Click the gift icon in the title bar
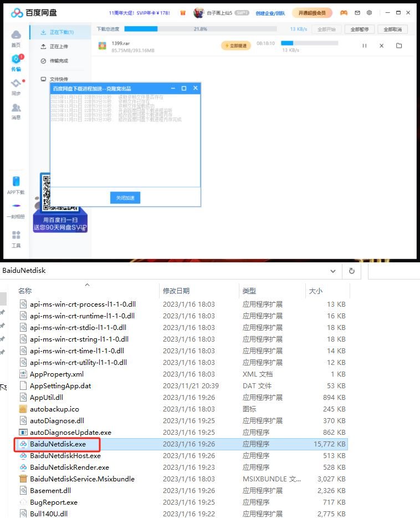420x518 pixels. pos(182,13)
